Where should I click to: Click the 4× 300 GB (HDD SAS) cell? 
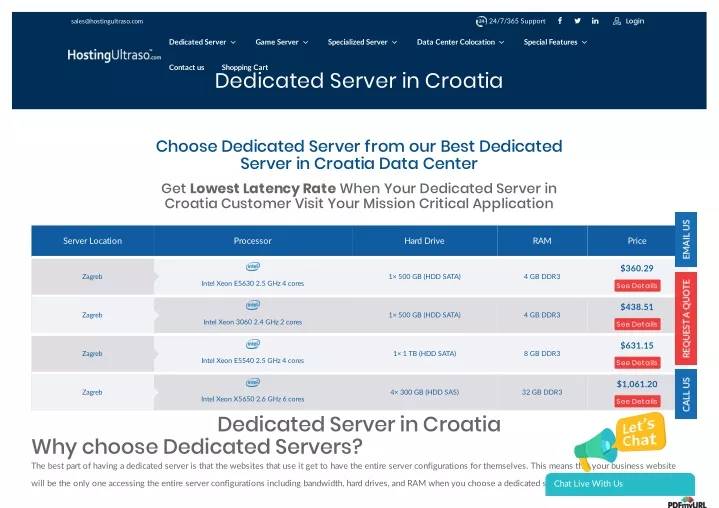tap(424, 392)
